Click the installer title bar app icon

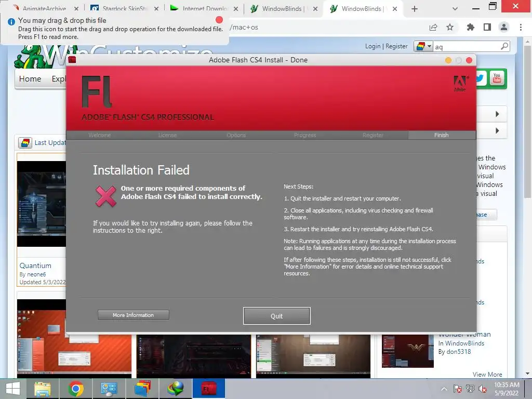tap(72, 60)
